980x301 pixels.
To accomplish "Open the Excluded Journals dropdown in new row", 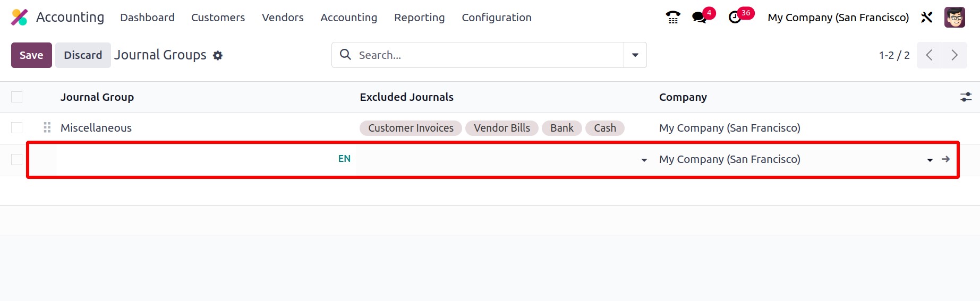I will (x=644, y=160).
